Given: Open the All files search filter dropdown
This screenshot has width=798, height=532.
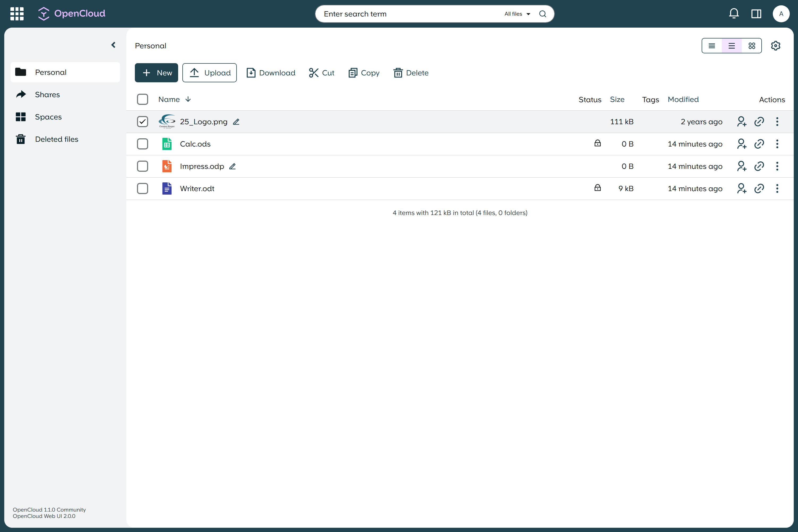Looking at the screenshot, I should pos(517,14).
